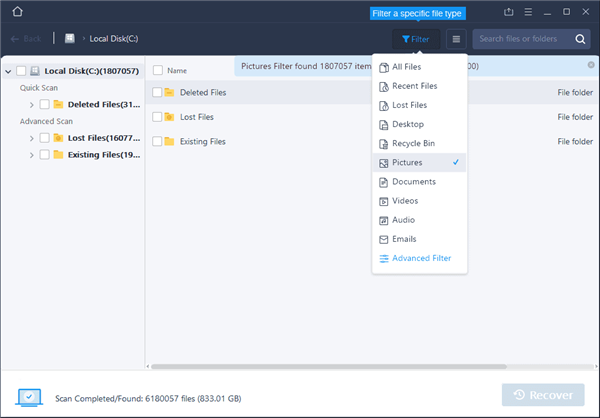Viewport: 600px width, 418px height.
Task: Tick the Lost Files checkbox in file list
Action: point(157,117)
